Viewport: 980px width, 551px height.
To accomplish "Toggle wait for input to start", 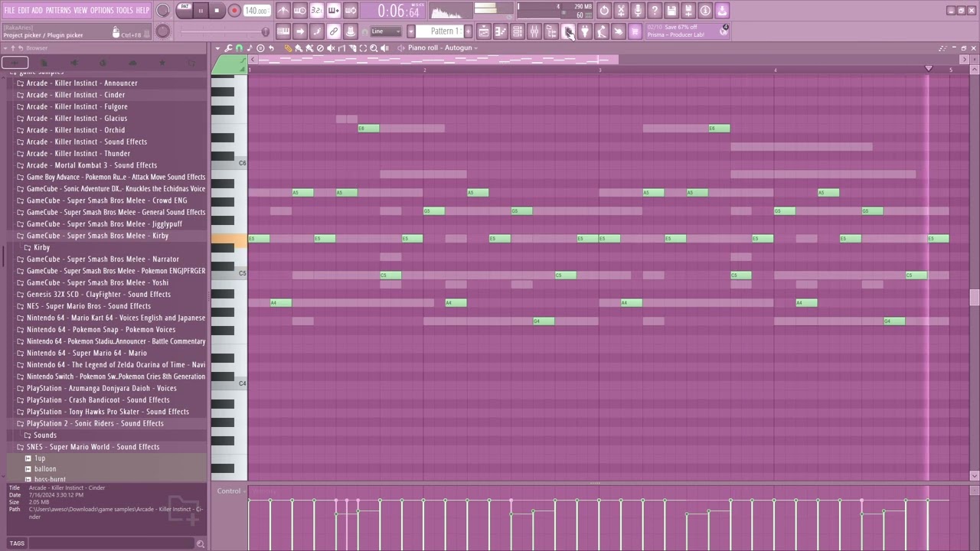I will (x=300, y=11).
